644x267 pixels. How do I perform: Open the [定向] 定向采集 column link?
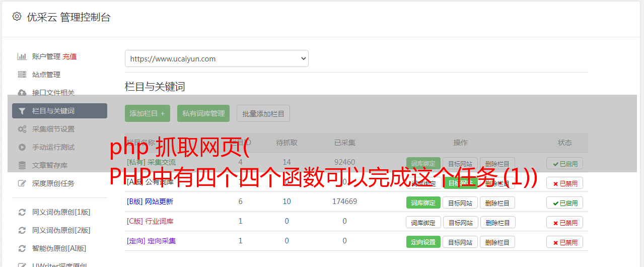pyautogui.click(x=152, y=241)
